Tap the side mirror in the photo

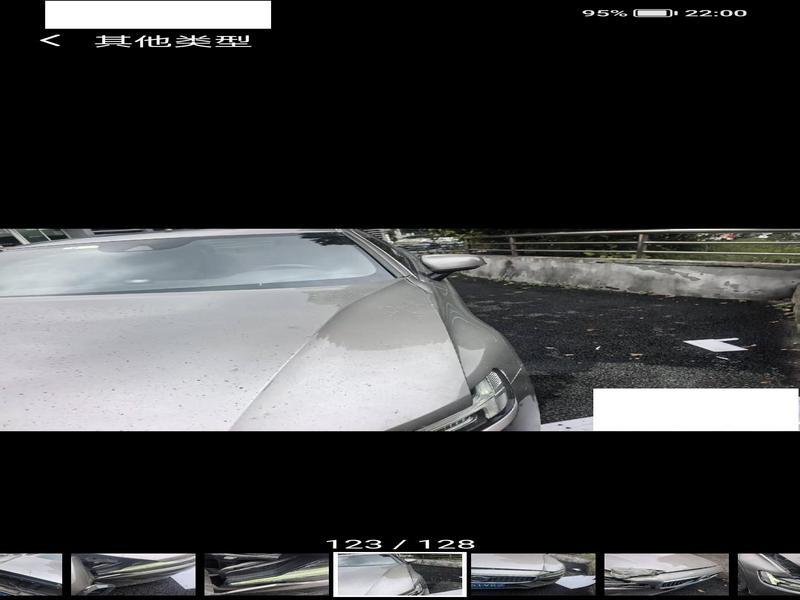coord(452,263)
